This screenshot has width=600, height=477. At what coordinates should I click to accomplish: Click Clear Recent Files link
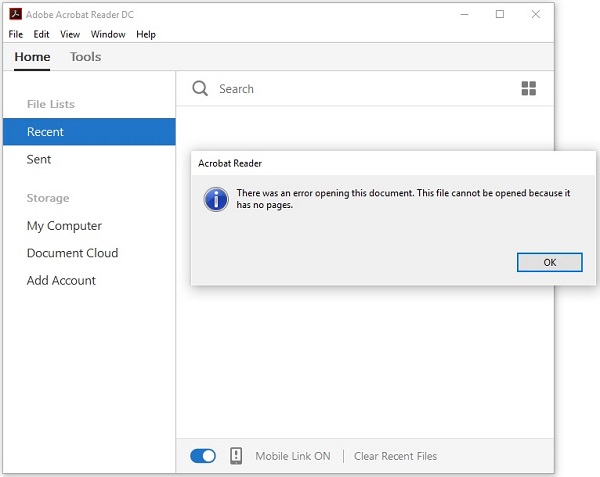click(395, 456)
